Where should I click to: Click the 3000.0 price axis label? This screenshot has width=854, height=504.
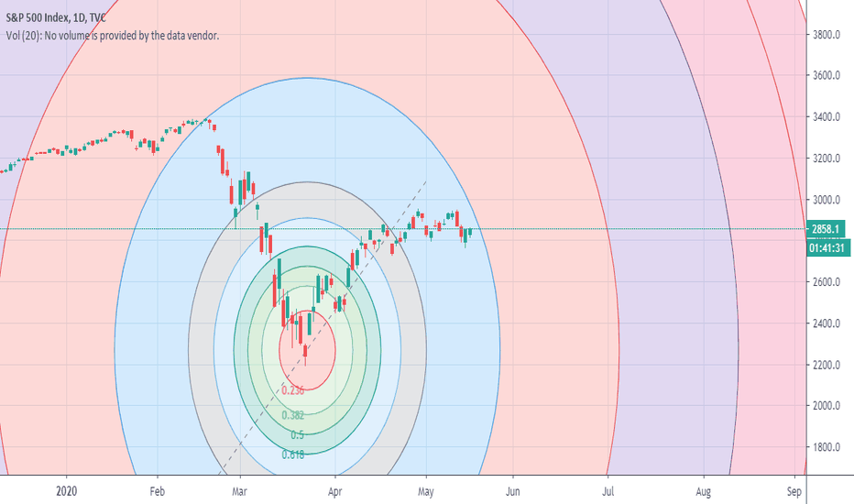(x=827, y=200)
